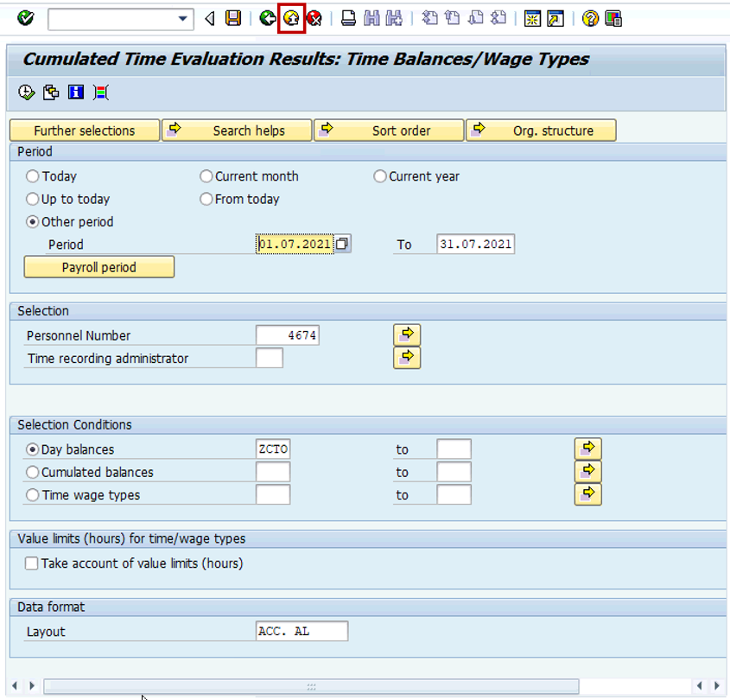Click the yellow Help question mark icon
This screenshot has width=730, height=700.
pos(590,19)
